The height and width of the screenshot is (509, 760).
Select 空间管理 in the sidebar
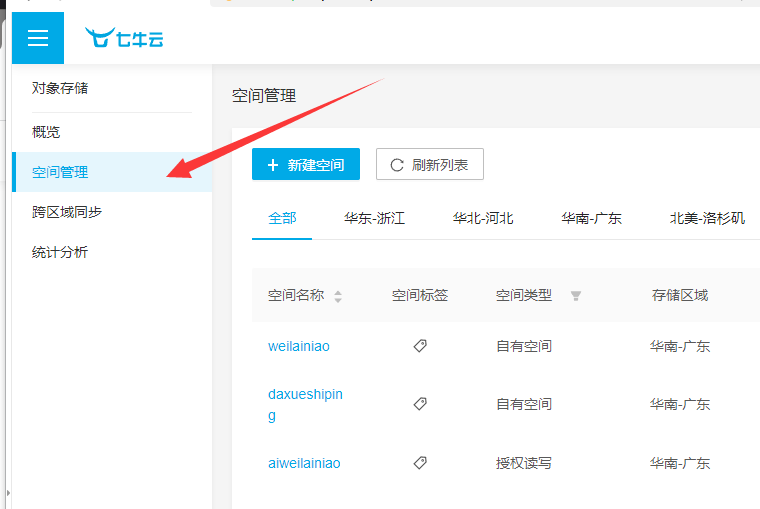coord(60,172)
